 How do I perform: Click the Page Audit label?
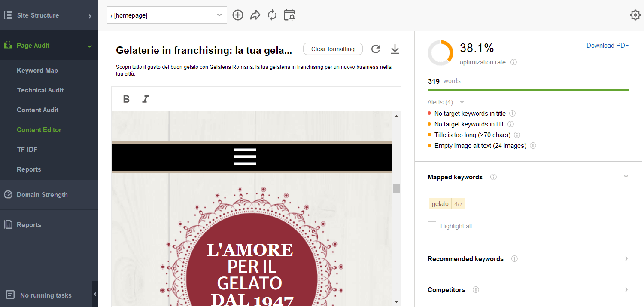33,46
